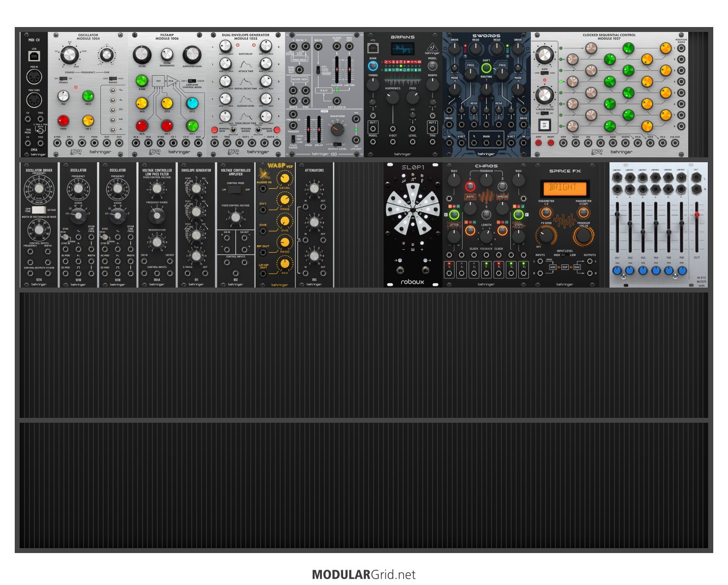Toggle the Input Level High/Low switch on Space FX
The height and width of the screenshot is (585, 728).
point(564,255)
